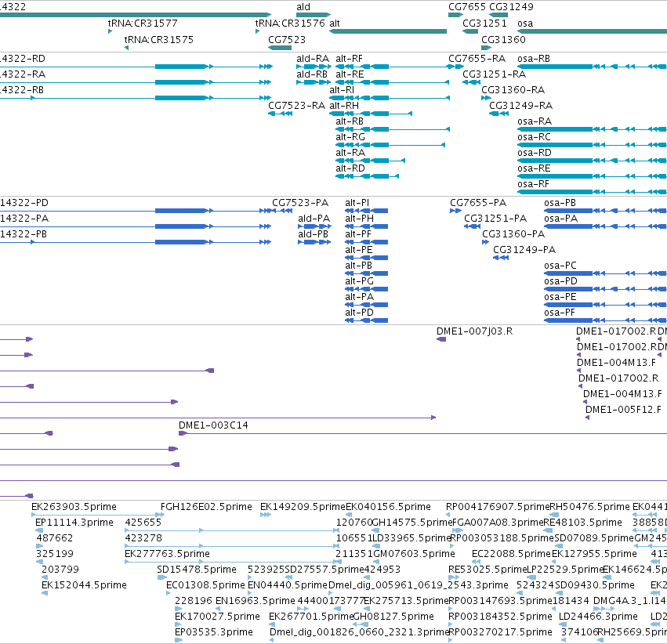Click the alt-PI protein label

click(x=357, y=203)
